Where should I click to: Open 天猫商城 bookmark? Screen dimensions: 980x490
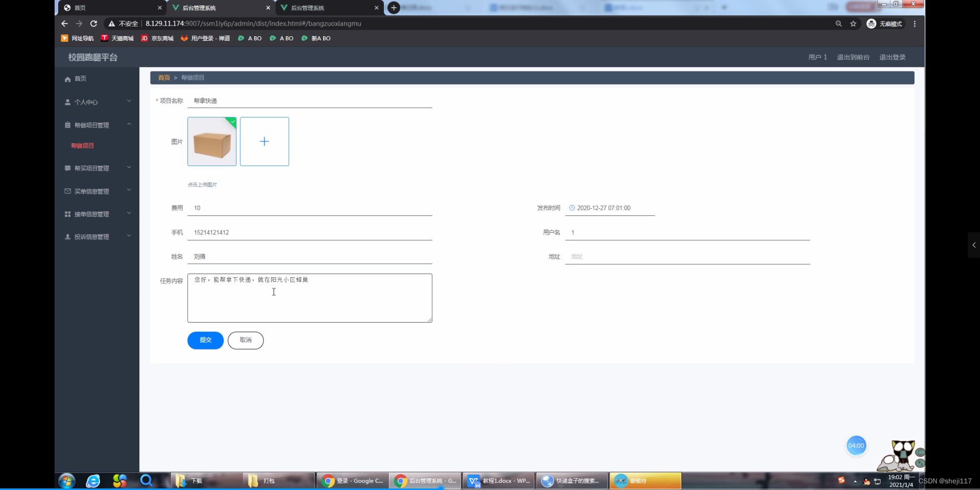117,38
